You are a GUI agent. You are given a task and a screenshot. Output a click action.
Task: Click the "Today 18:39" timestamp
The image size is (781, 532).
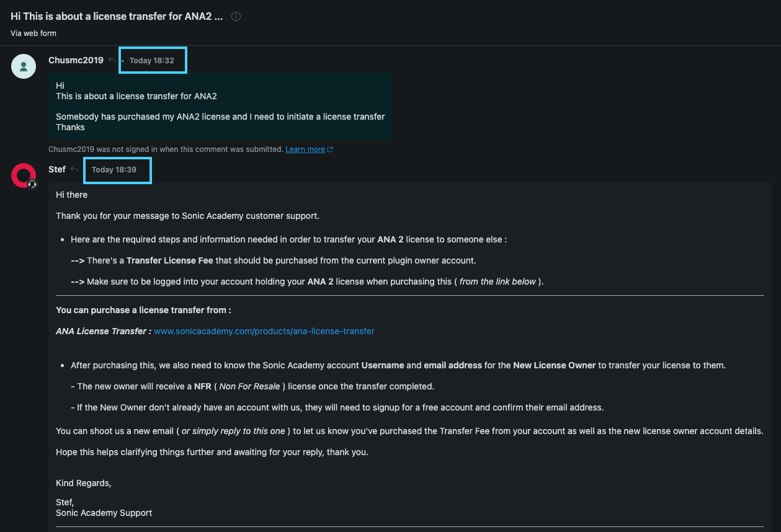(x=114, y=170)
